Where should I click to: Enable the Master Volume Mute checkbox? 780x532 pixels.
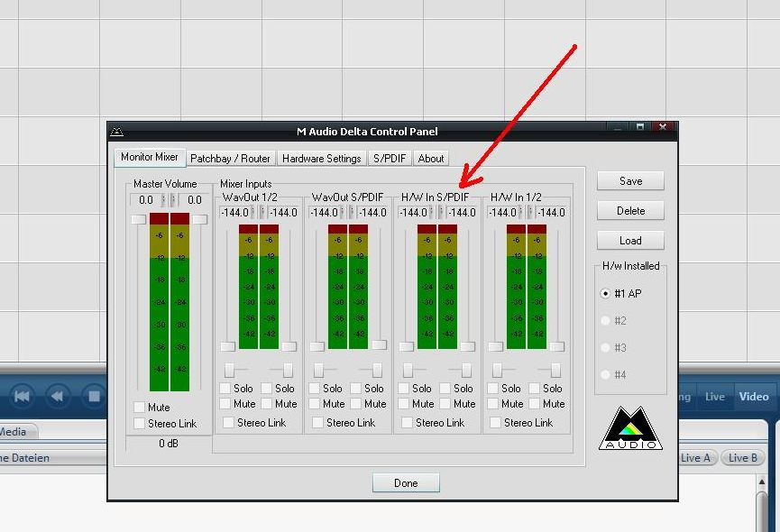[139, 408]
